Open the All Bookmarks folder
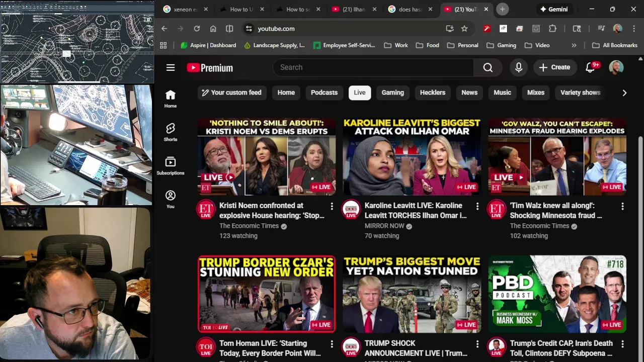Viewport: 644px width, 362px height. (615, 45)
